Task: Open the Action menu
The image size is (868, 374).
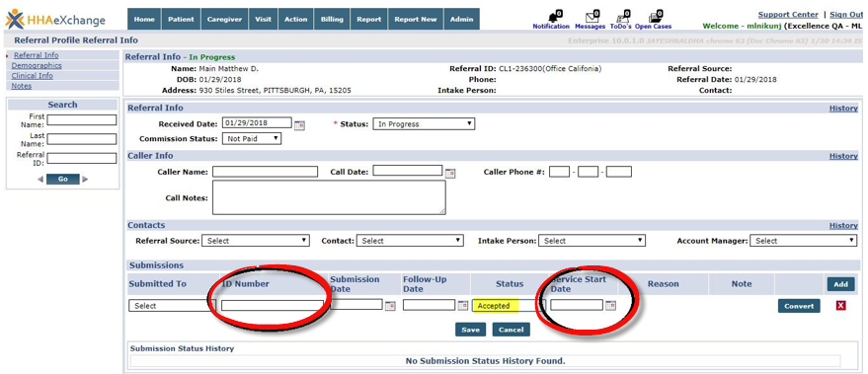Action: (295, 19)
